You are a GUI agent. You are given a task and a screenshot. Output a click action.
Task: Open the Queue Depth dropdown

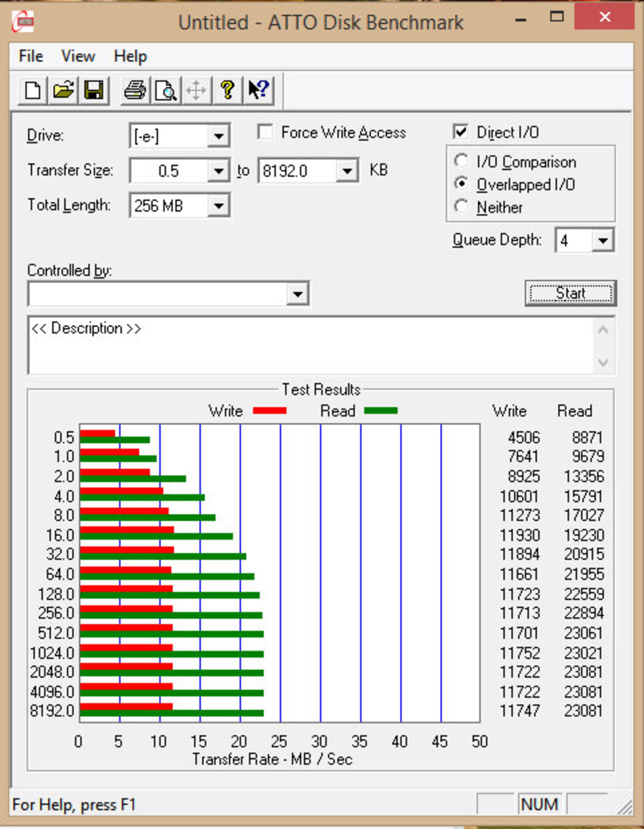603,240
